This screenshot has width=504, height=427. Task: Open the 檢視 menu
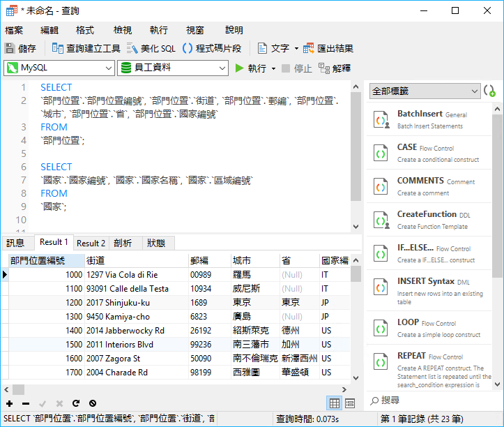123,30
